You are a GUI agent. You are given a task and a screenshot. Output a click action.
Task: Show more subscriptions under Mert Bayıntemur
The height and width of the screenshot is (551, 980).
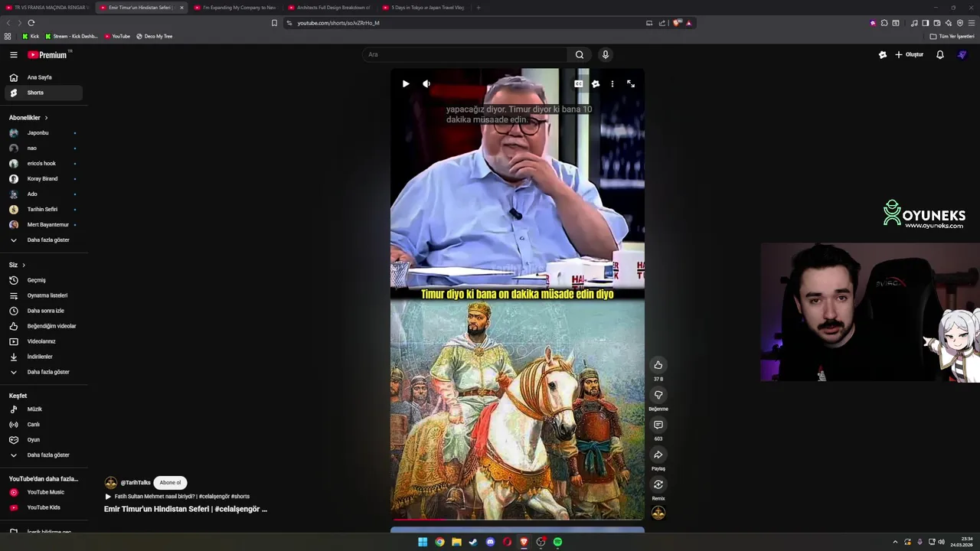click(44, 240)
